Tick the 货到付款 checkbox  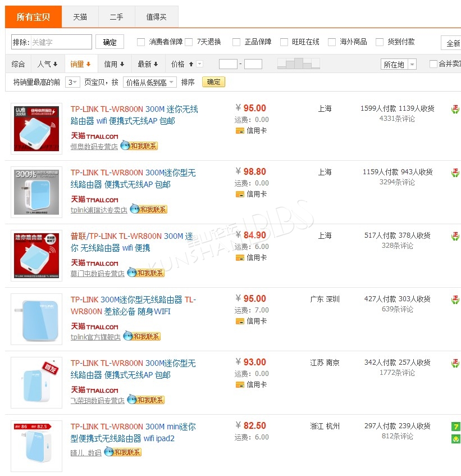380,42
